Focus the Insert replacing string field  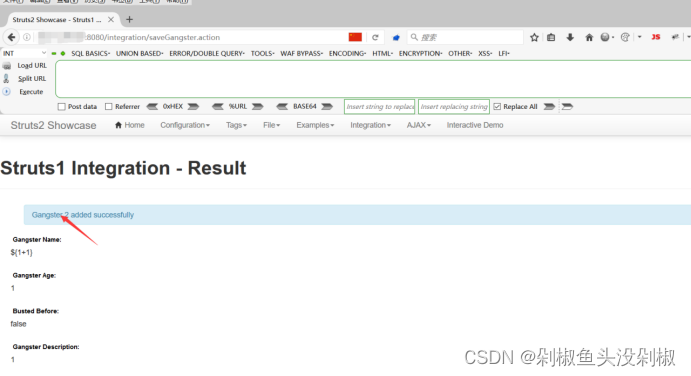(x=454, y=107)
